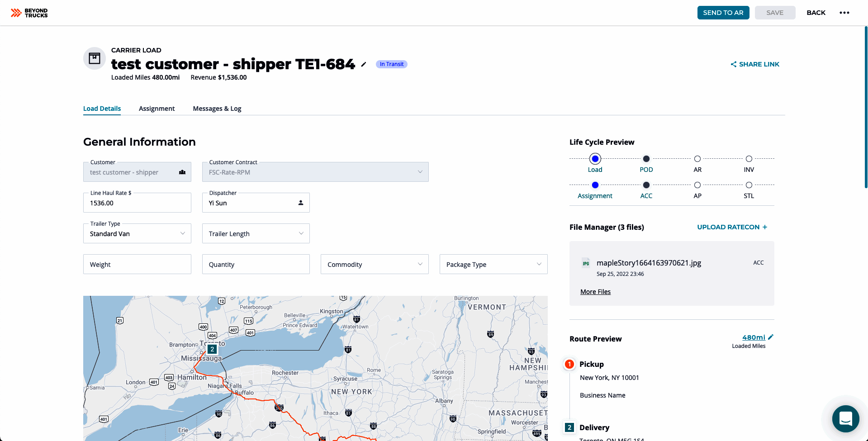The image size is (868, 441).
Task: Edit loaded miles via the pencil icon
Action: (x=770, y=337)
